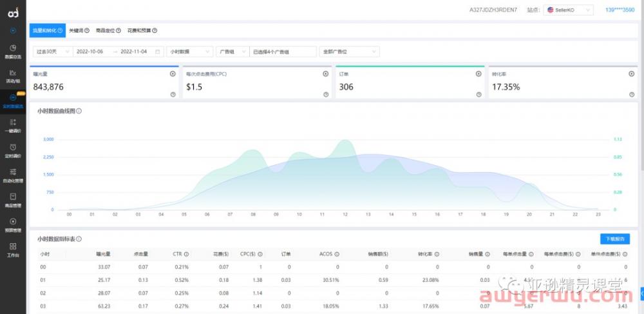Click the 63.23 impressions cell
Screen dimensions: 644x314
[104, 306]
